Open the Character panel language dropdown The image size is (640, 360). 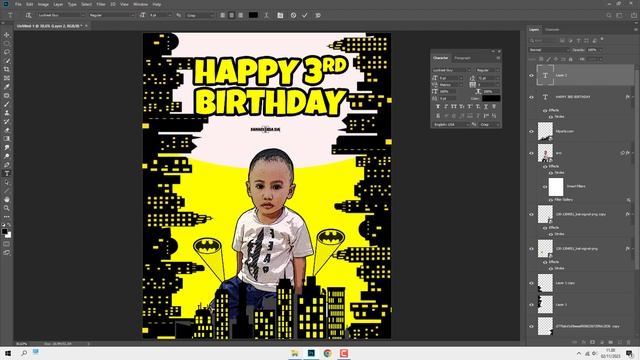pyautogui.click(x=451, y=124)
